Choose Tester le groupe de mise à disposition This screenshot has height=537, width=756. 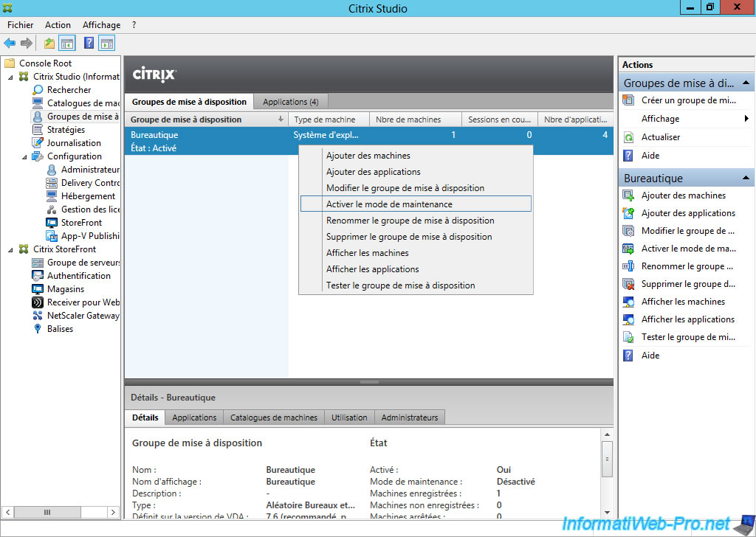416,285
